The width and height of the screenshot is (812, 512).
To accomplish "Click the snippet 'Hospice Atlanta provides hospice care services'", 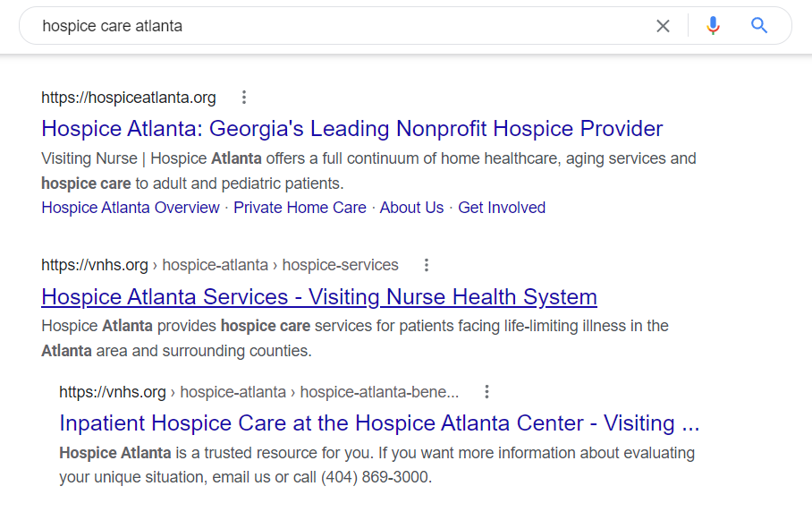I will point(355,338).
